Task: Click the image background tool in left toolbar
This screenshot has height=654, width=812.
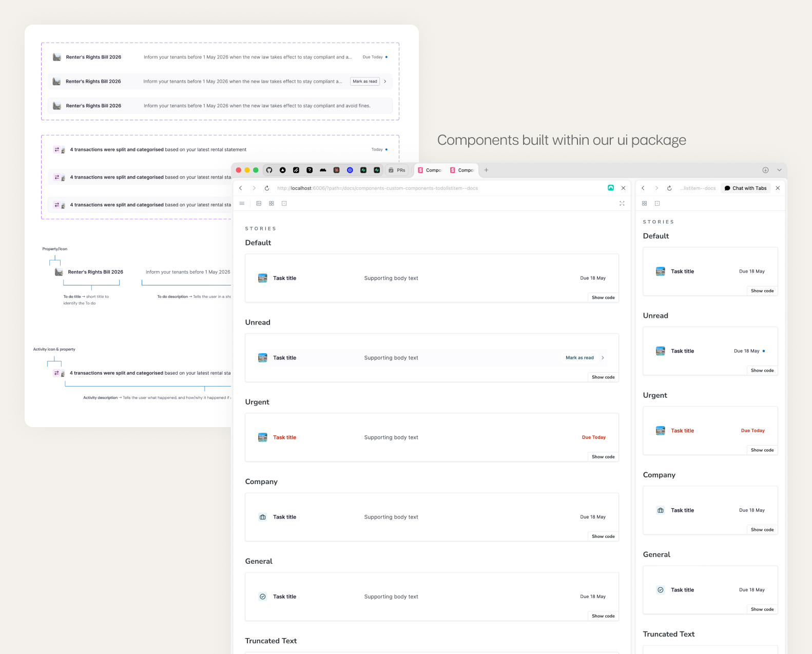Action: pos(259,203)
